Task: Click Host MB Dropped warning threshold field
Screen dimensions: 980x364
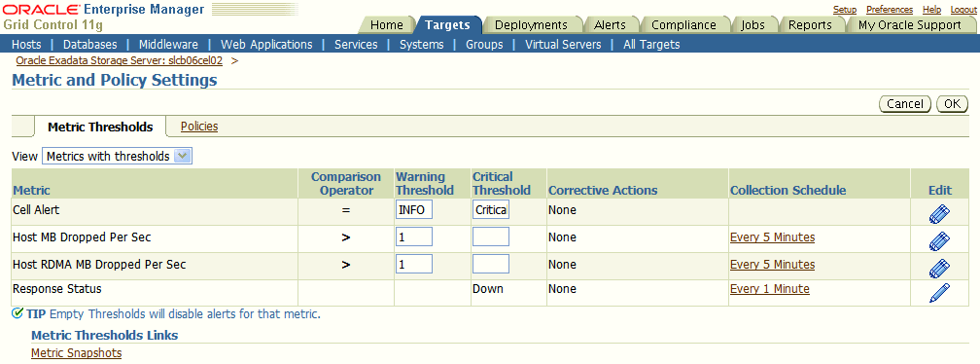Action: pos(414,237)
